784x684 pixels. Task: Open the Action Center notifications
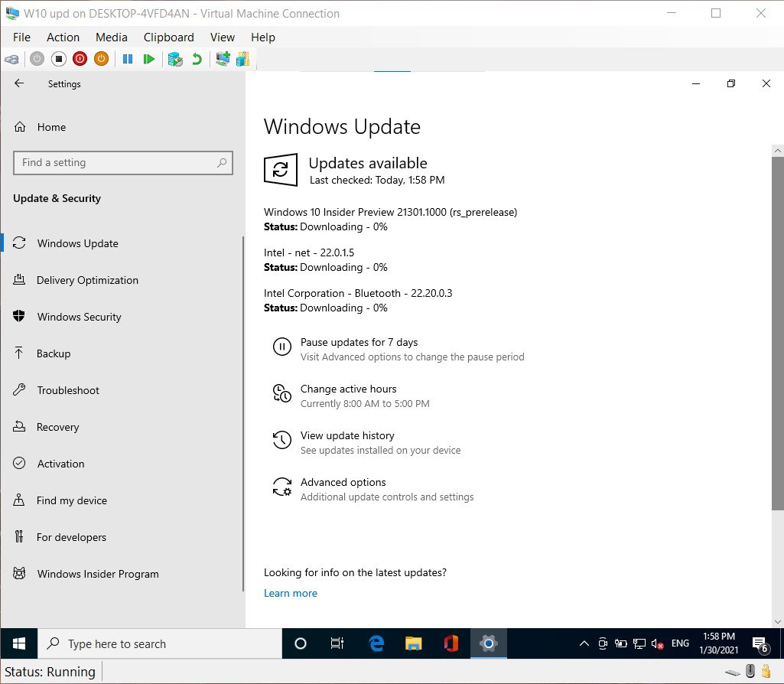tap(760, 644)
